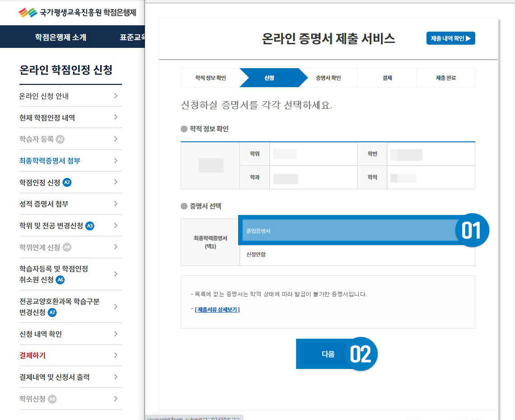Click the A4 badge beside 학위연계 신청
The image size is (515, 420).
click(67, 247)
